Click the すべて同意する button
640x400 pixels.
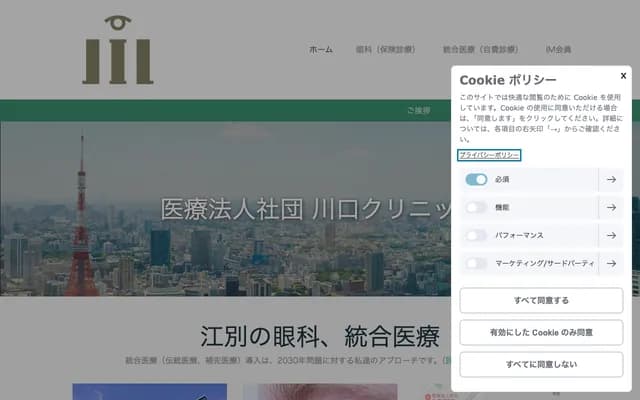click(541, 300)
